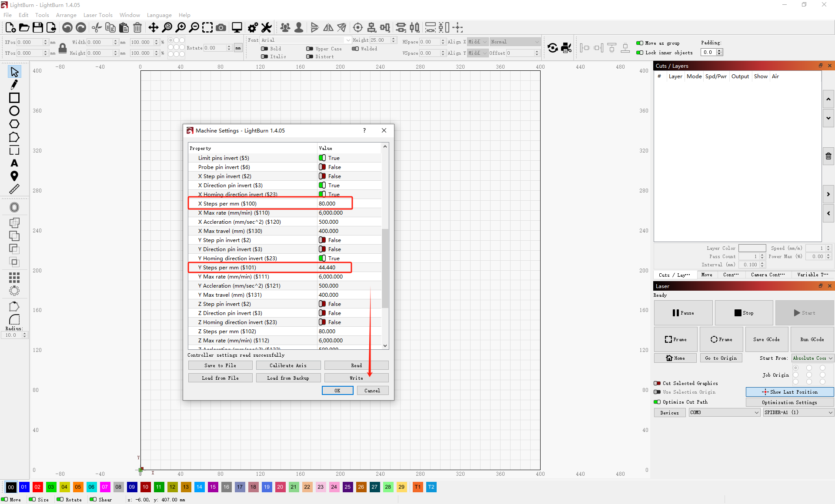
Task: Select the Draw Ellipse tool
Action: point(14,111)
